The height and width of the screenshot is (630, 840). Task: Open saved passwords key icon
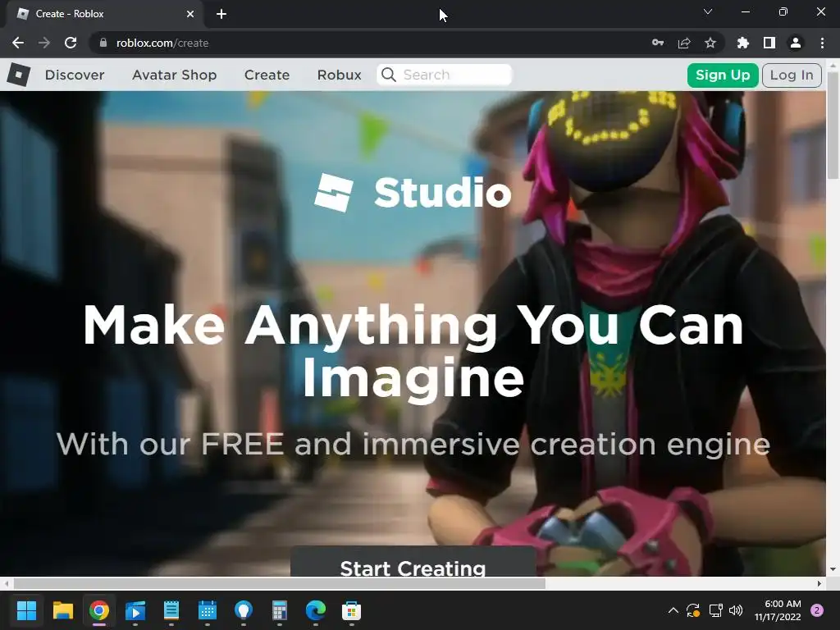click(658, 43)
